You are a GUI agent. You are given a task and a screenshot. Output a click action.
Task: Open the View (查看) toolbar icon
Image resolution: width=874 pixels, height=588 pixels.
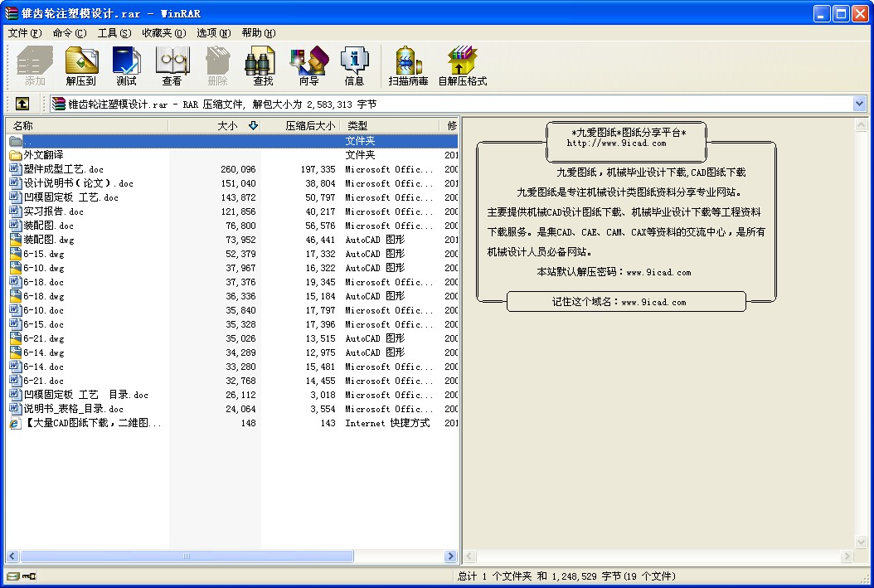(172, 66)
